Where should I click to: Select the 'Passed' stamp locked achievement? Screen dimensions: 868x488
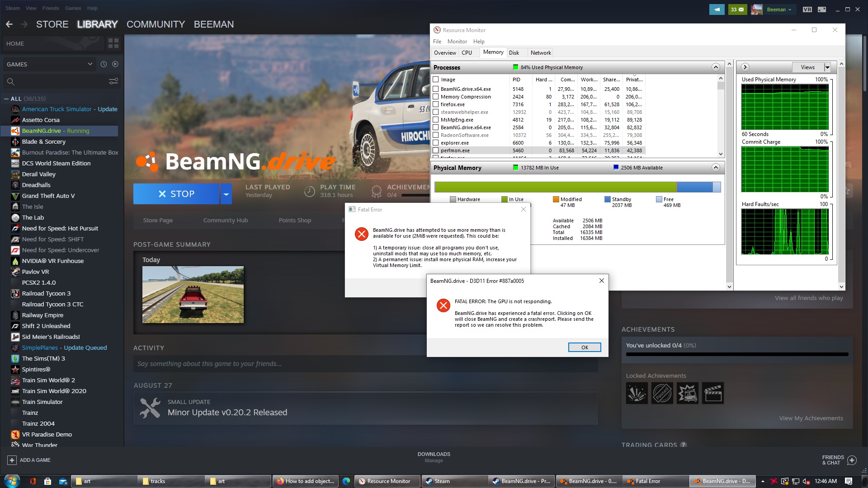click(x=662, y=393)
